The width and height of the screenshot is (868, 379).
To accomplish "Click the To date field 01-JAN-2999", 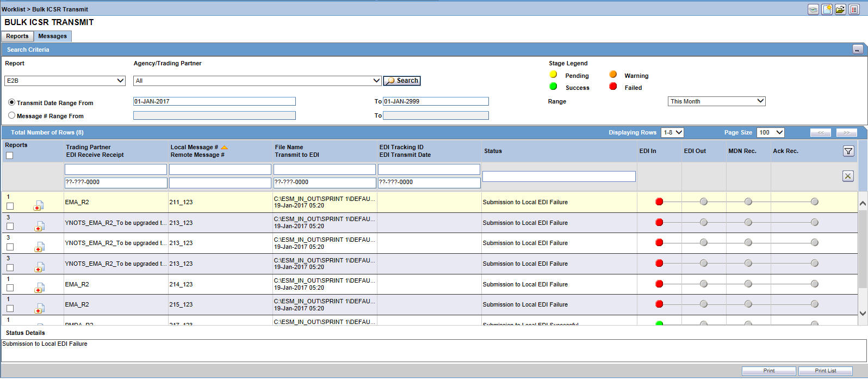I will pos(436,101).
